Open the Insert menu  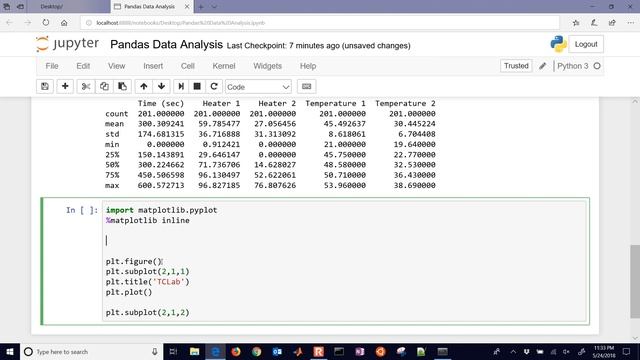(x=153, y=66)
